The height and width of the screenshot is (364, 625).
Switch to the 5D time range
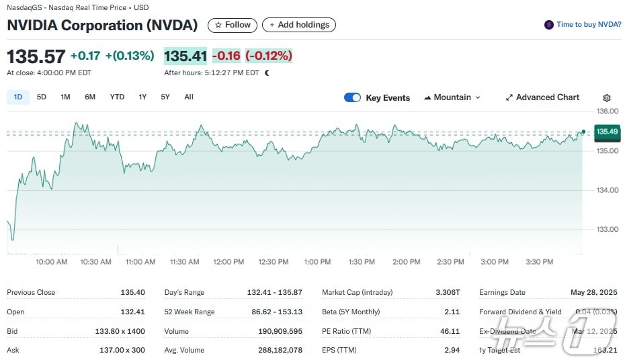42,97
